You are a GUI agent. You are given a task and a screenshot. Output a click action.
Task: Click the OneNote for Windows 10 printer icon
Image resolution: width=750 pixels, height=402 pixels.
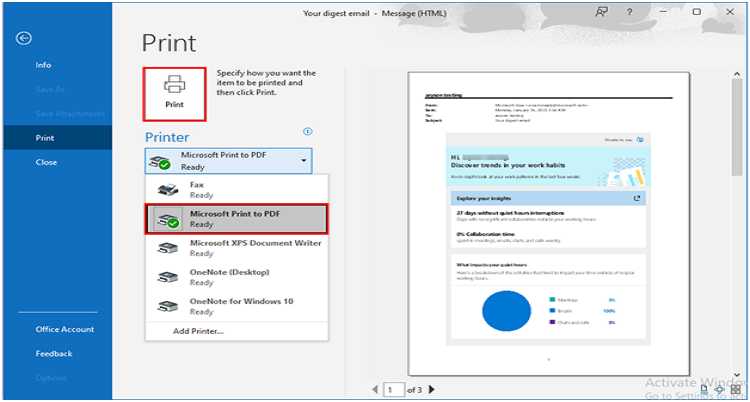point(167,307)
